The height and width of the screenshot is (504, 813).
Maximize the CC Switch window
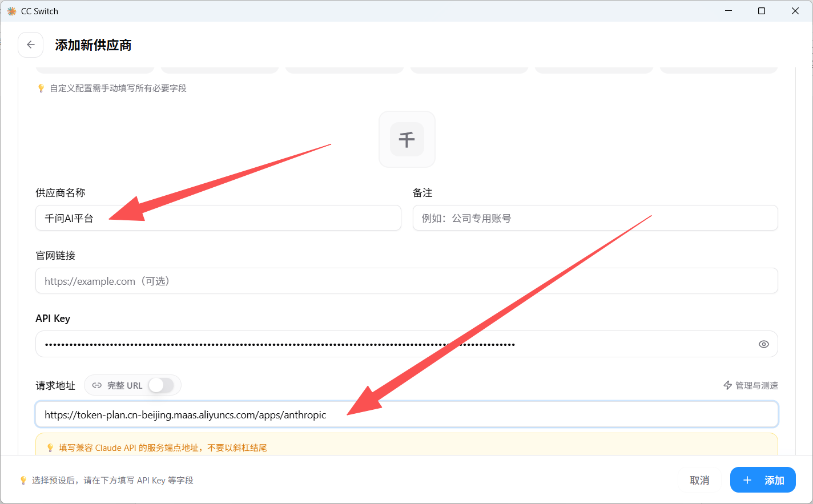[762, 11]
